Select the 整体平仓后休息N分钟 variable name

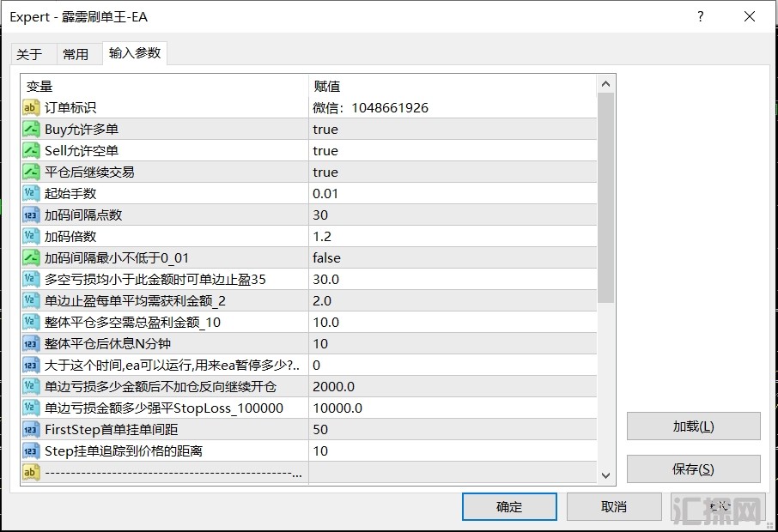[107, 343]
